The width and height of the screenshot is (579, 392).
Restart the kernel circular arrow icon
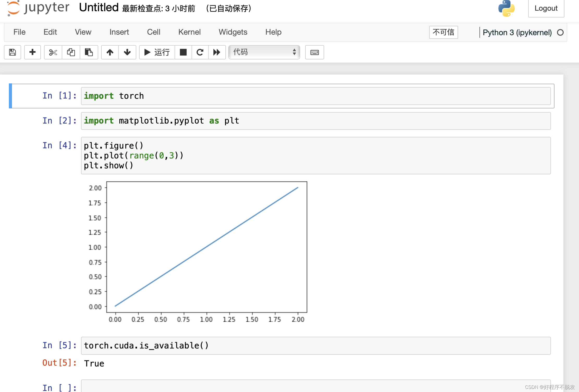(200, 52)
